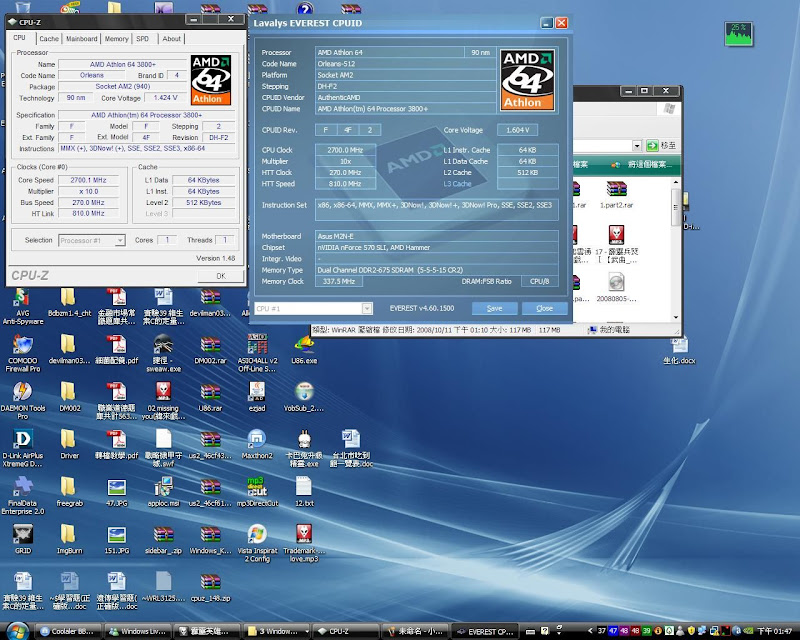Open the Windows Start menu
Screen dimensions: 800x640
coord(17,631)
